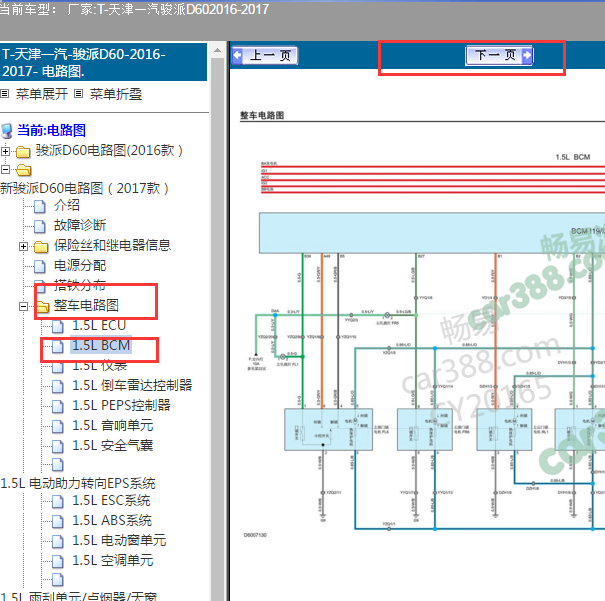The height and width of the screenshot is (601, 605).
Task: Open 1.5L 空调单元 diagram
Action: pos(113,560)
